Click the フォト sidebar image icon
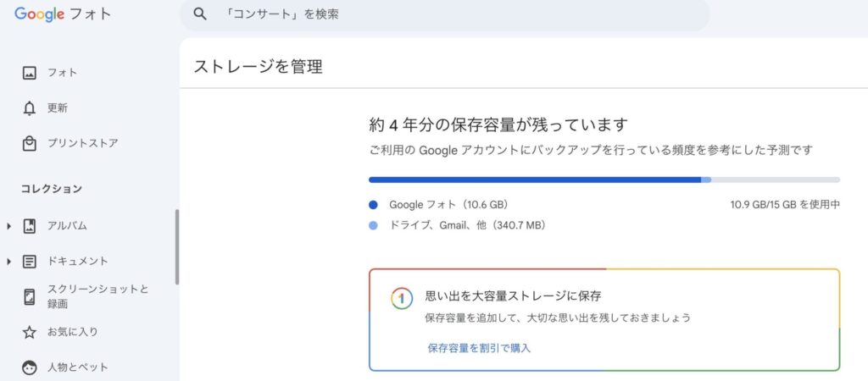Viewport: 868px width, 381px height. pos(30,73)
